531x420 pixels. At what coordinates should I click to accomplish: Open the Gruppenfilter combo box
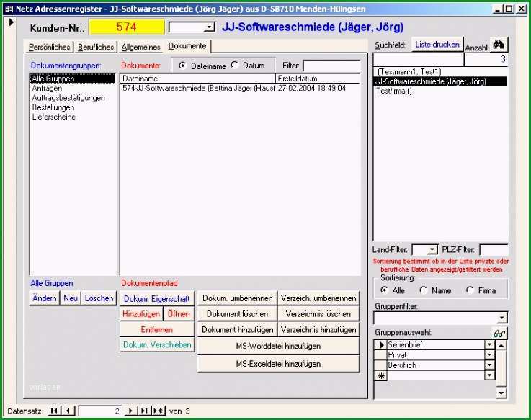(501, 318)
